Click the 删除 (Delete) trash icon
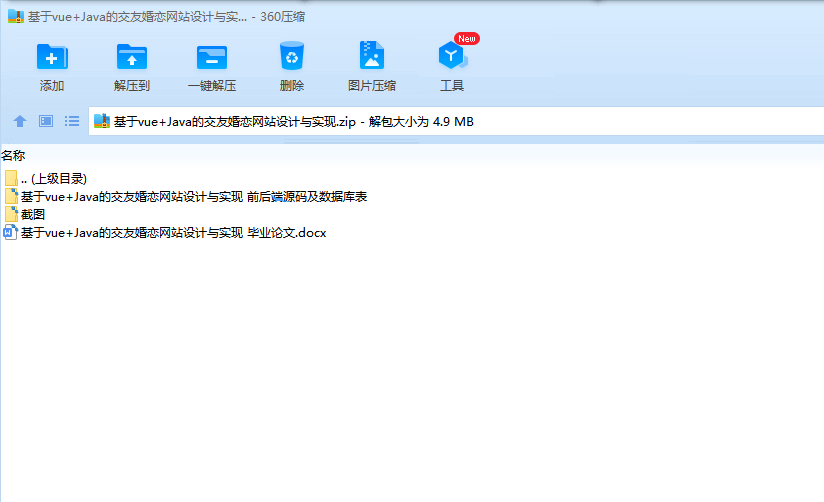The width and height of the screenshot is (824, 502). pyautogui.click(x=292, y=56)
